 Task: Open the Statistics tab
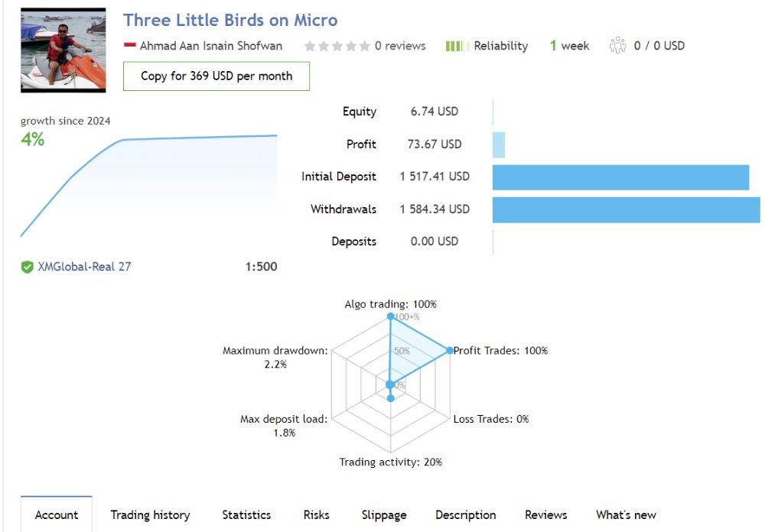tap(246, 514)
